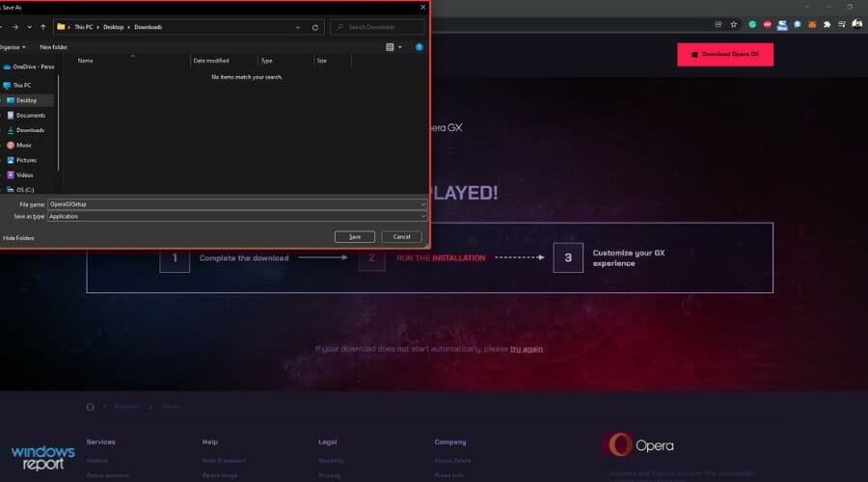The height and width of the screenshot is (482, 868).
Task: Open Documents folder in sidebar
Action: pos(26,115)
